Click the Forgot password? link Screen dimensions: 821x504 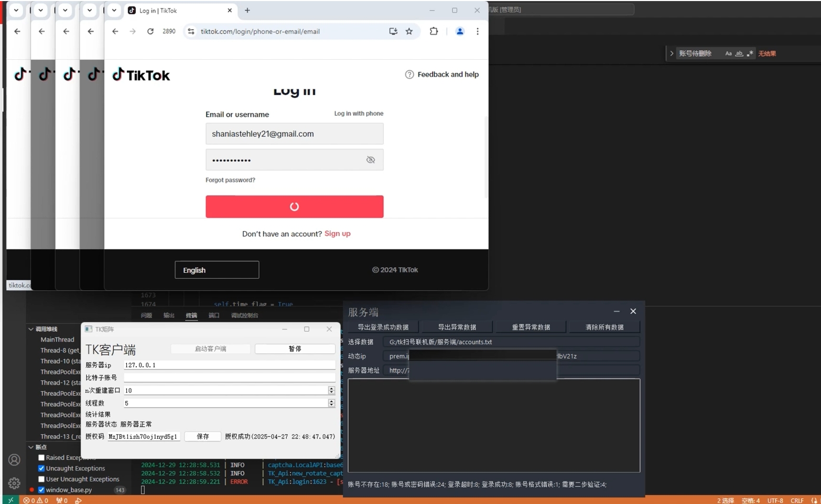230,180
